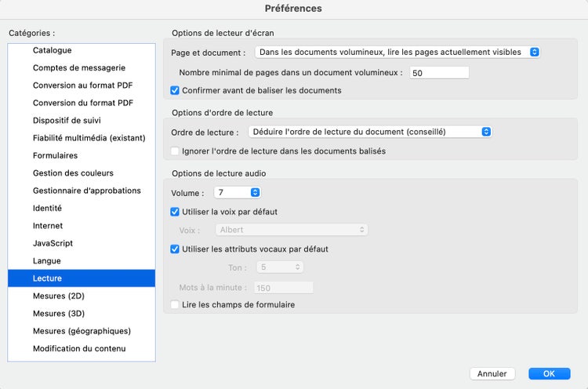This screenshot has height=389, width=588.
Task: Open the JavaScript preferences category
Action: click(53, 243)
